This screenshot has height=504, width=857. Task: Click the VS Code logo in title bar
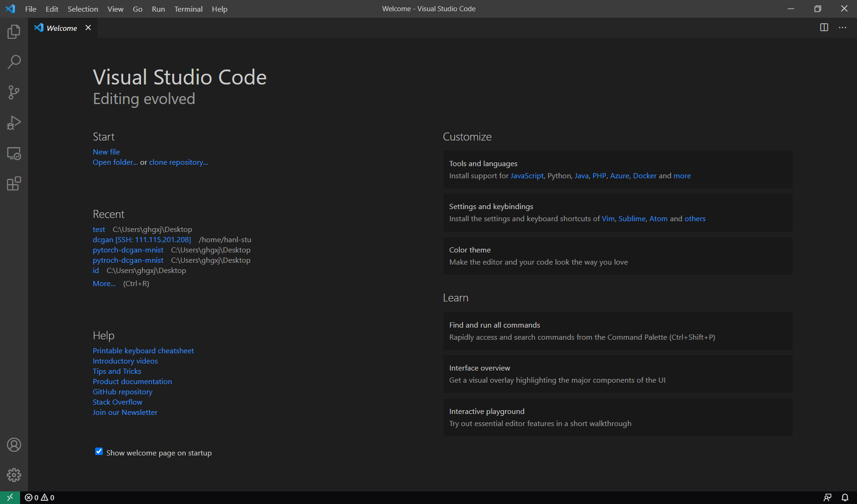point(10,9)
